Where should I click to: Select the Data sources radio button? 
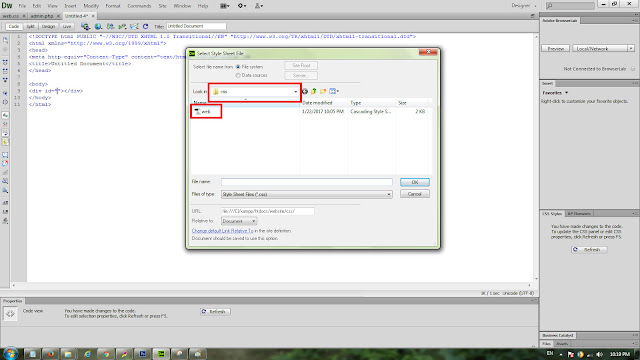click(238, 76)
